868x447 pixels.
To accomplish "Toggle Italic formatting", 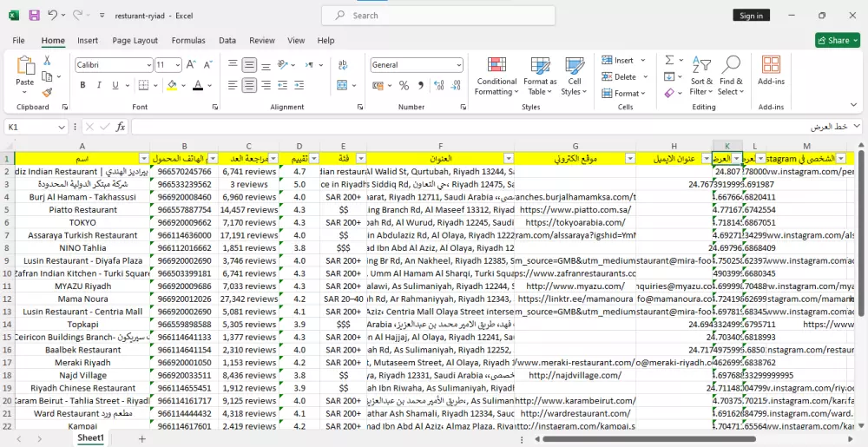I will coord(101,85).
